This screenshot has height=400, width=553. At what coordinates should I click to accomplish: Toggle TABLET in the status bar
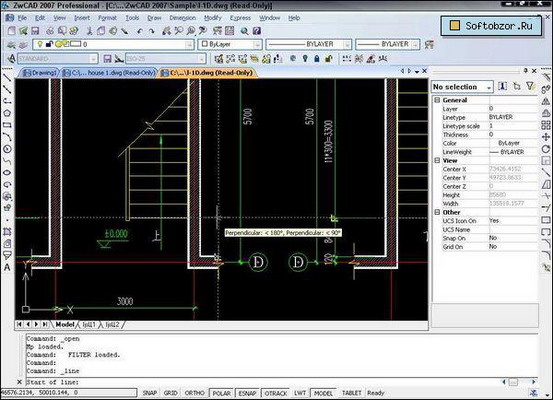[351, 393]
